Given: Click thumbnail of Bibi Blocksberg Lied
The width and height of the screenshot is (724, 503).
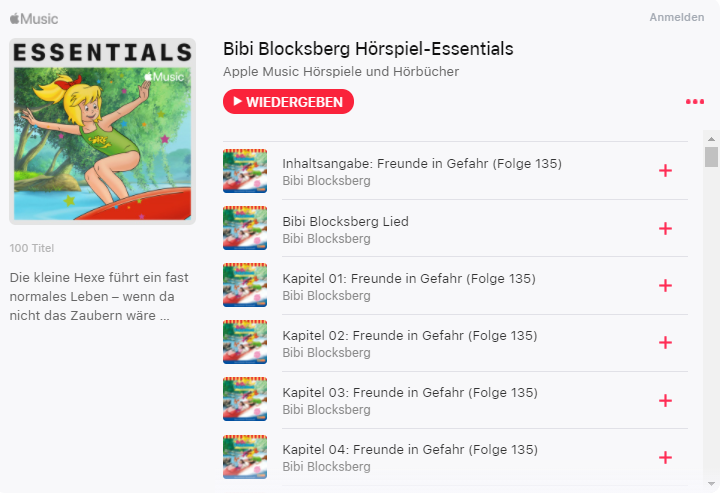Looking at the screenshot, I should pos(245,229).
